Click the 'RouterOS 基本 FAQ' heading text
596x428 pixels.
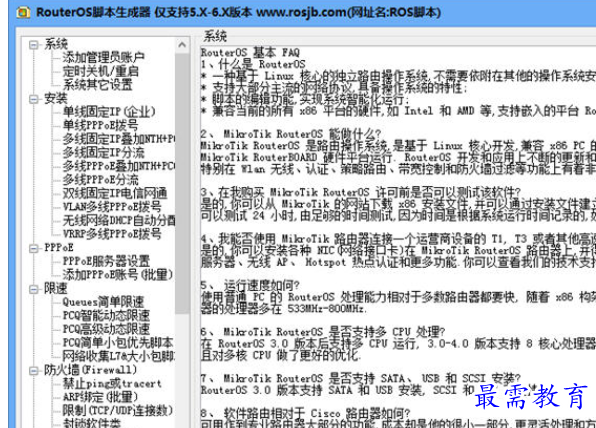tap(250, 52)
